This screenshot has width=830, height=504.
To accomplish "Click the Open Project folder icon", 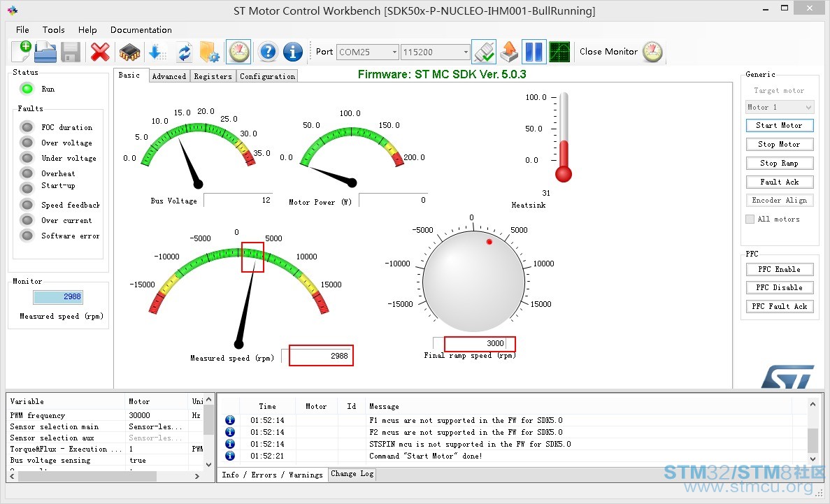I will 45,52.
